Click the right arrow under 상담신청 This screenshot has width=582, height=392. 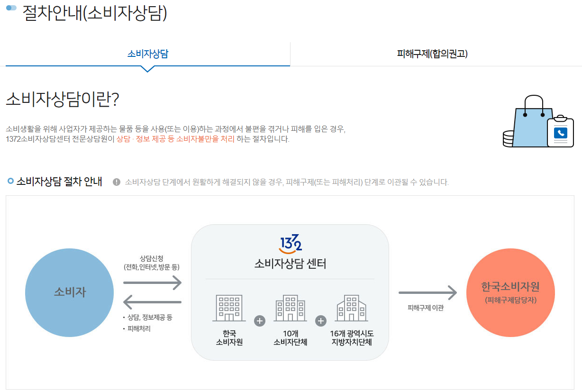152,283
